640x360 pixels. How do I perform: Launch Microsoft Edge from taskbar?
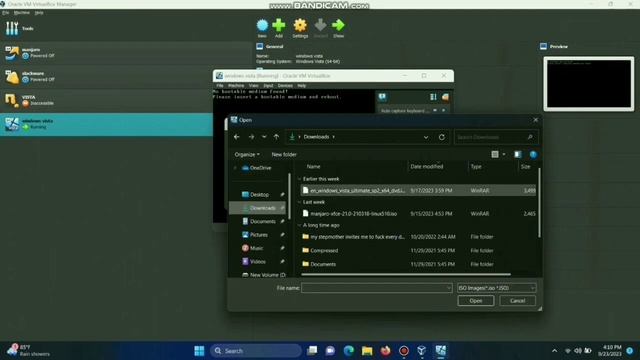click(349, 351)
